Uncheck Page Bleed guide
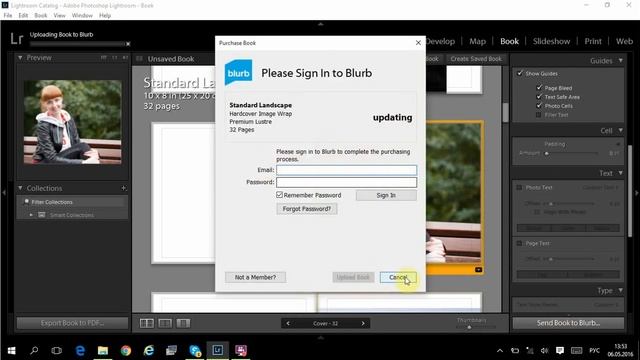This screenshot has width=640, height=360. 539,88
